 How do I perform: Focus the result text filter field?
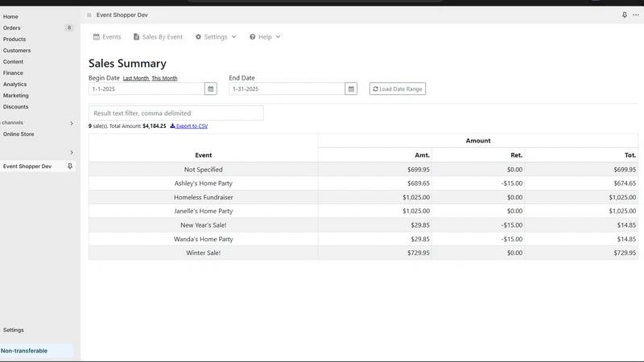pos(176,113)
